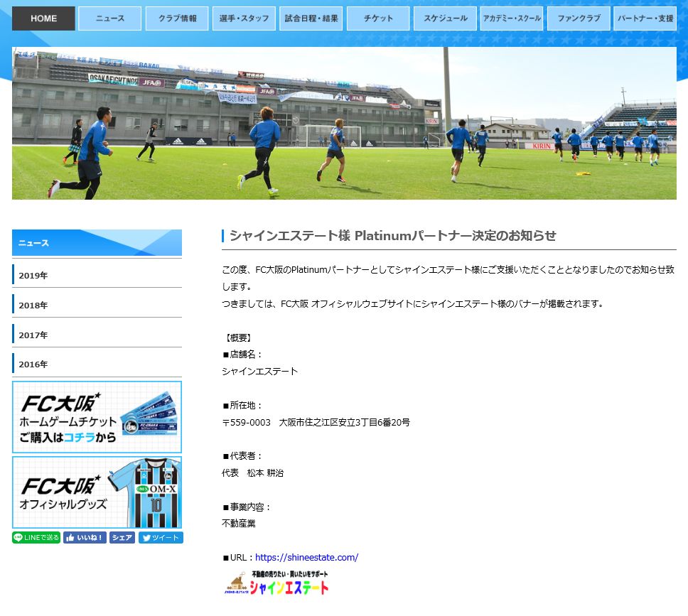
Task: Select パートナー・支援 in the top menu
Action: (x=645, y=18)
